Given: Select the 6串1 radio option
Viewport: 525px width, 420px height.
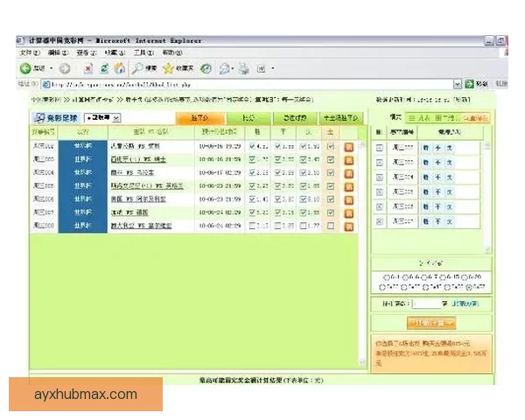Looking at the screenshot, I should pyautogui.click(x=387, y=277).
